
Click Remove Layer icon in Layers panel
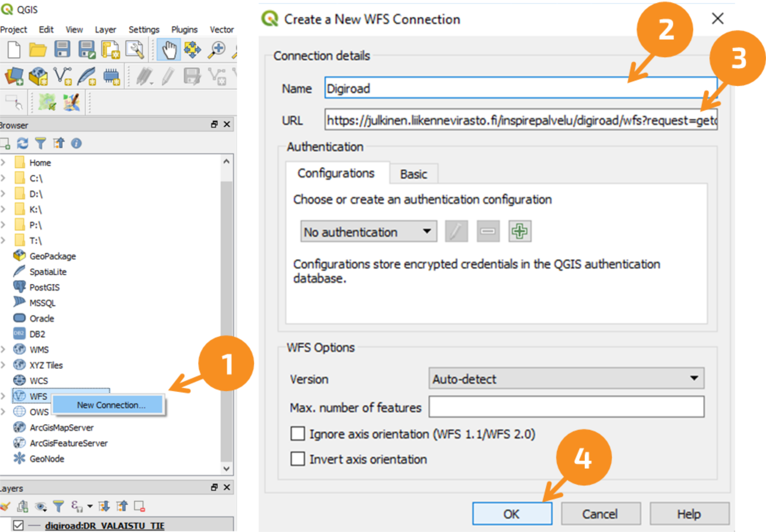139,506
